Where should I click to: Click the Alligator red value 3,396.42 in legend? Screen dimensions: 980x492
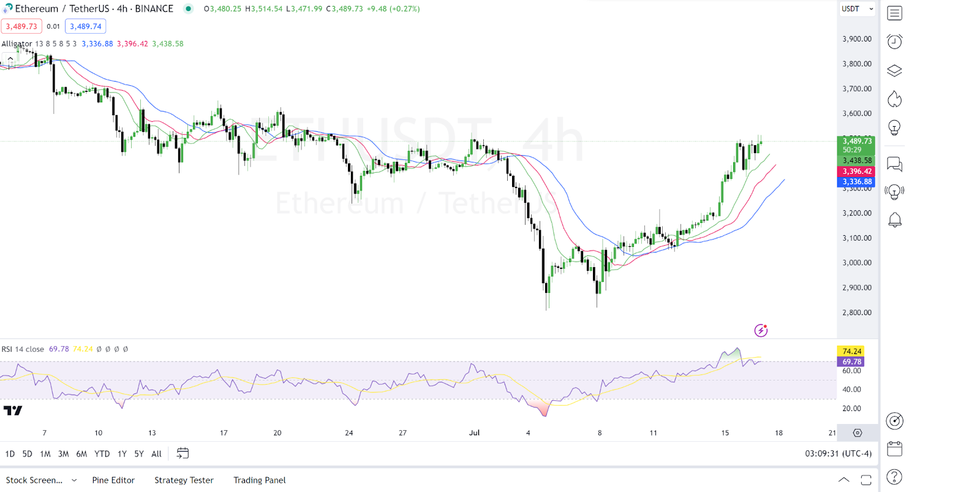coord(132,44)
